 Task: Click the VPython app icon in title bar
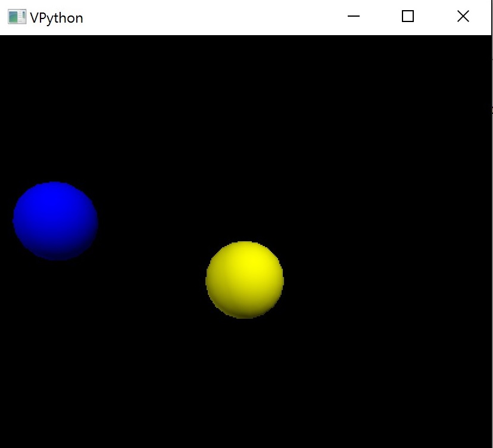point(17,17)
